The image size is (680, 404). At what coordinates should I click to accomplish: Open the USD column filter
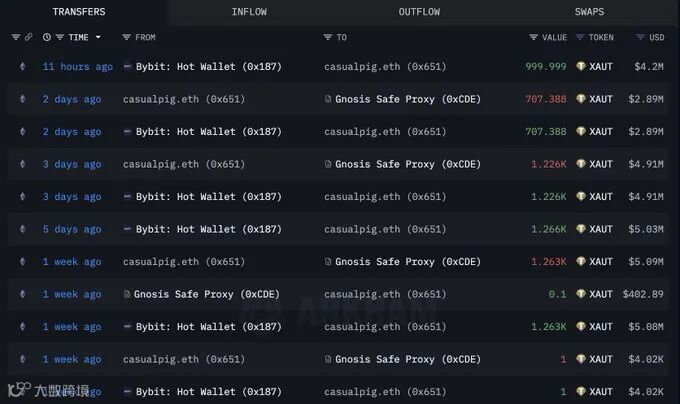click(x=640, y=37)
